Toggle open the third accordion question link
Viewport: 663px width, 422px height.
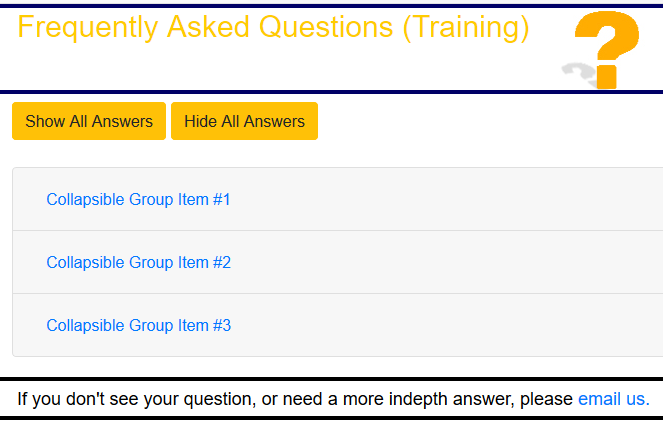(x=139, y=325)
